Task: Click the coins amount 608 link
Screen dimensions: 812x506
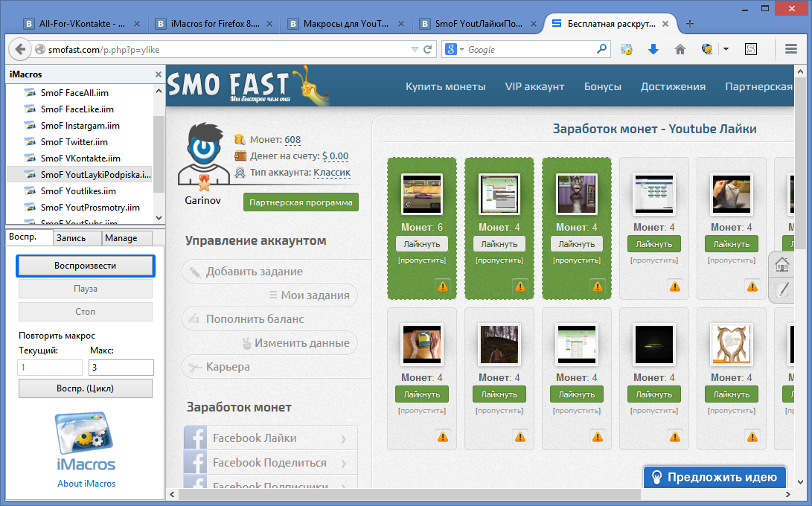Action: pos(292,140)
